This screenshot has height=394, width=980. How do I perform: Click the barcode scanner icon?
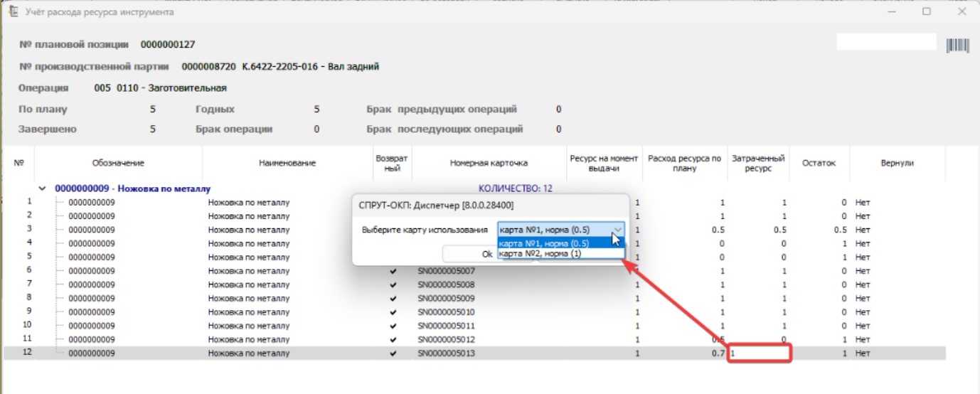tap(957, 46)
